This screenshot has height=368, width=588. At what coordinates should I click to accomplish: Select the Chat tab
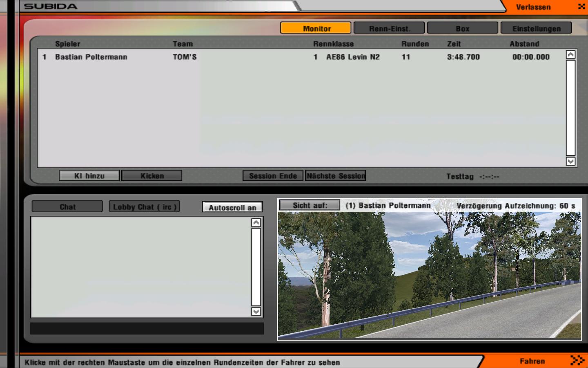[x=67, y=206]
